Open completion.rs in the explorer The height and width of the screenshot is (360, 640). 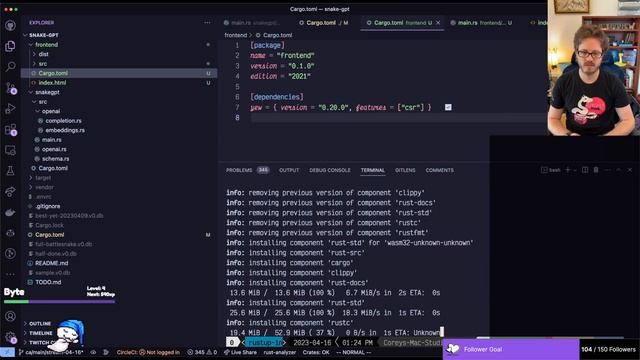pyautogui.click(x=63, y=121)
